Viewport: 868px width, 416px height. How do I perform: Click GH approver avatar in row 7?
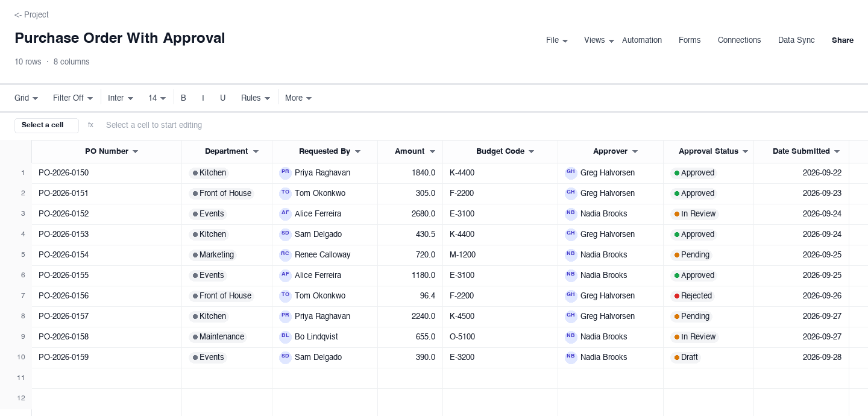(x=571, y=295)
